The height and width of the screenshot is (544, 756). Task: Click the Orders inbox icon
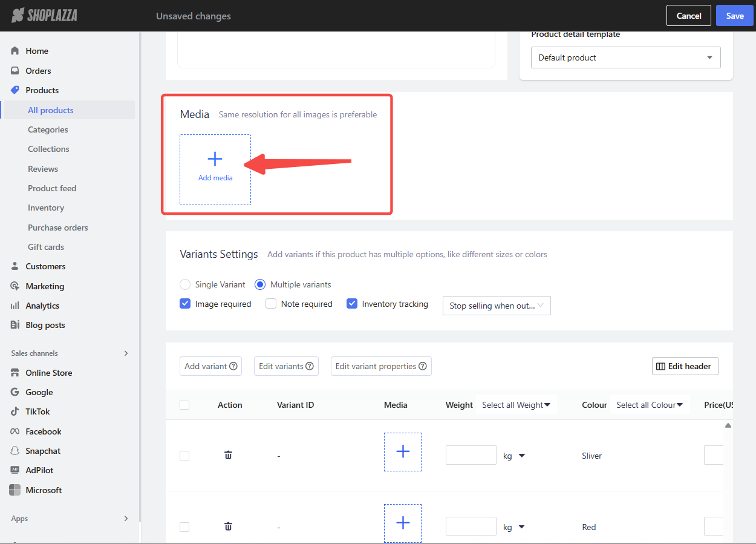click(x=15, y=71)
